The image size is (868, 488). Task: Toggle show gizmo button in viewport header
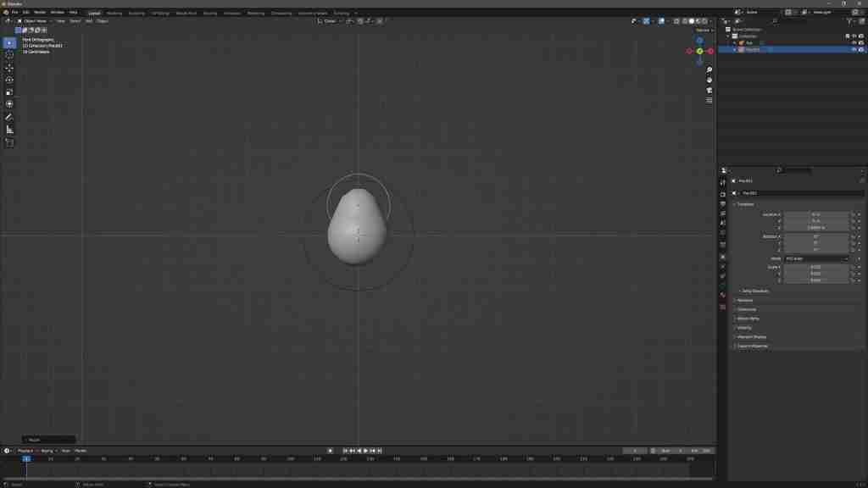(x=646, y=21)
